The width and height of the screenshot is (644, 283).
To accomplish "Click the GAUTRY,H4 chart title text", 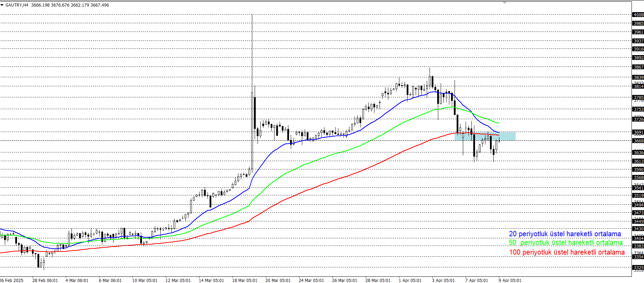I will (x=17, y=5).
